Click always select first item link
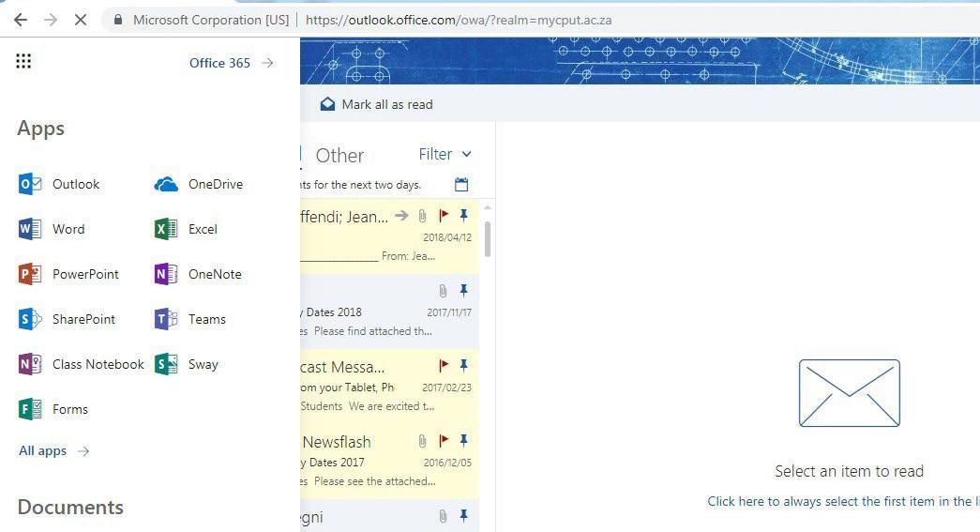 point(843,501)
